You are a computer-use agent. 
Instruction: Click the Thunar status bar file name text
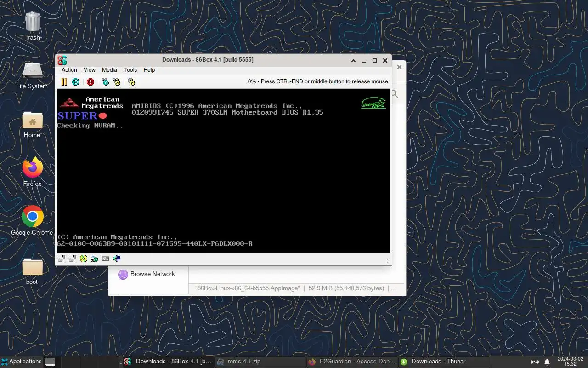coord(248,288)
